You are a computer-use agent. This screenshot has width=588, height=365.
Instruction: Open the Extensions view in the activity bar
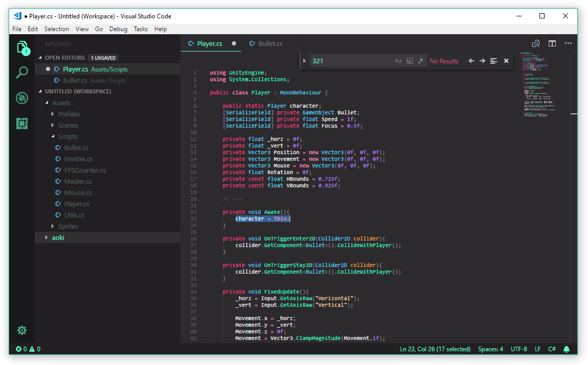(22, 124)
